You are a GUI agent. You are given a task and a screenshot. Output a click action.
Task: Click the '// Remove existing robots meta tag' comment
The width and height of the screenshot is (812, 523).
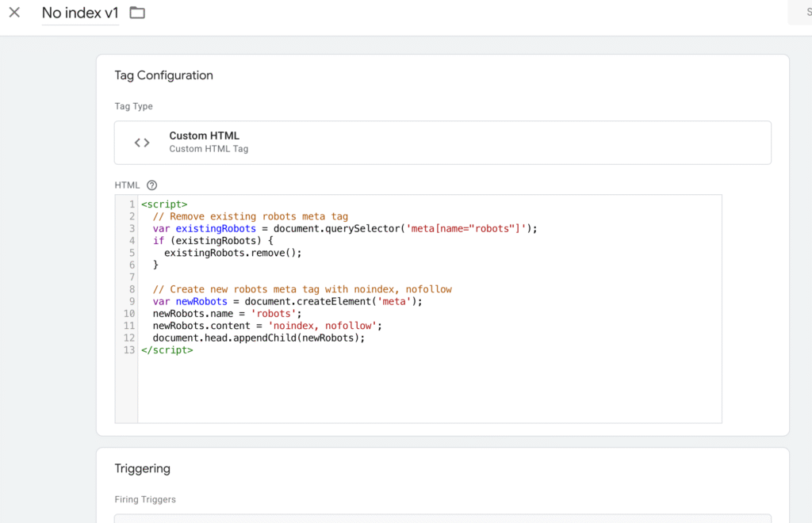pyautogui.click(x=250, y=216)
